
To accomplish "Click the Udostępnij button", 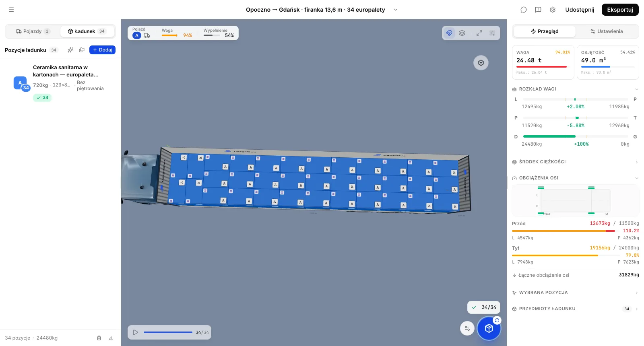I will pos(580,10).
